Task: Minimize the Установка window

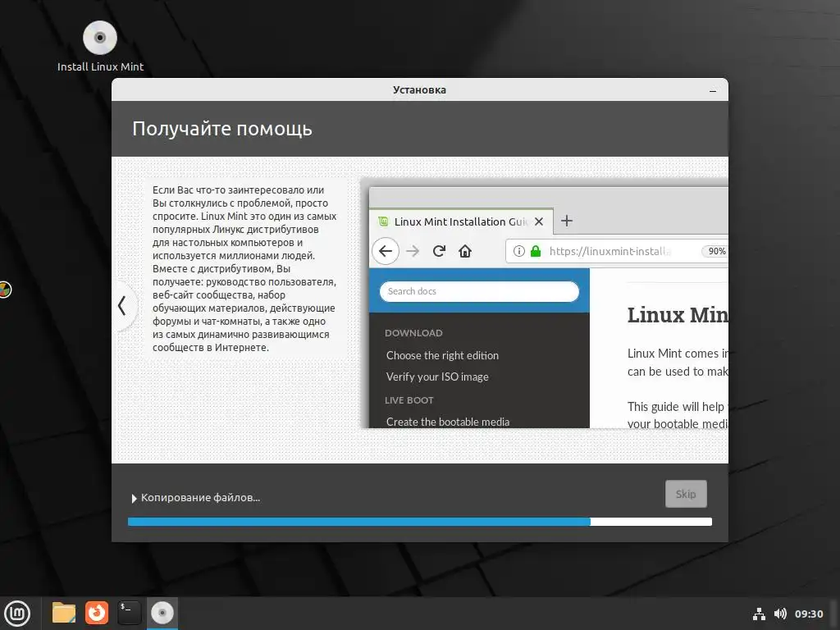Action: click(x=713, y=90)
